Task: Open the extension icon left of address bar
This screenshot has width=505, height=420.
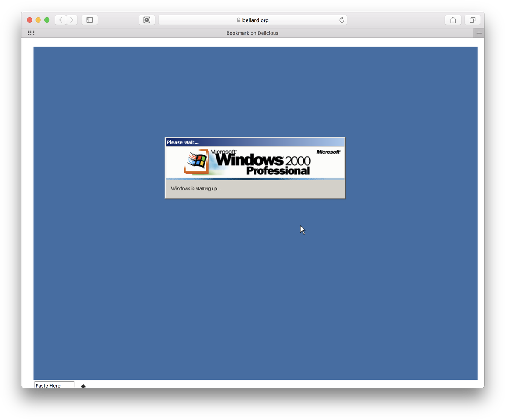Action: click(x=147, y=20)
